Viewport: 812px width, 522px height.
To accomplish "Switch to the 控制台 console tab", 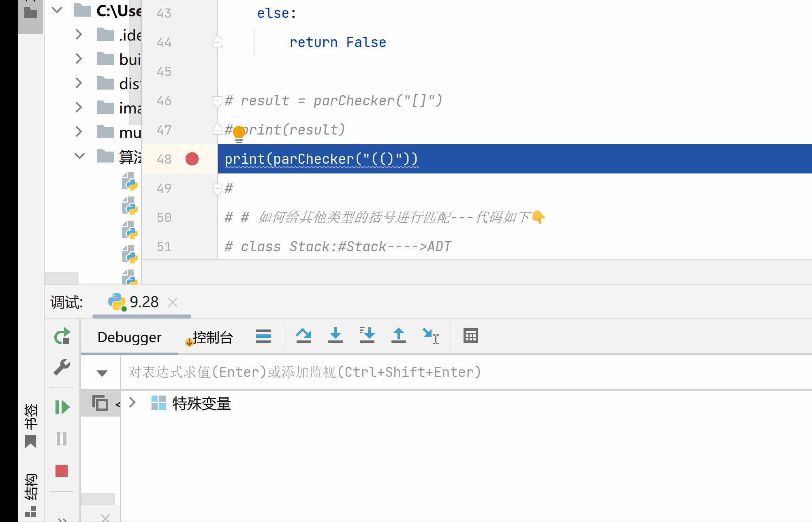I will (x=212, y=337).
